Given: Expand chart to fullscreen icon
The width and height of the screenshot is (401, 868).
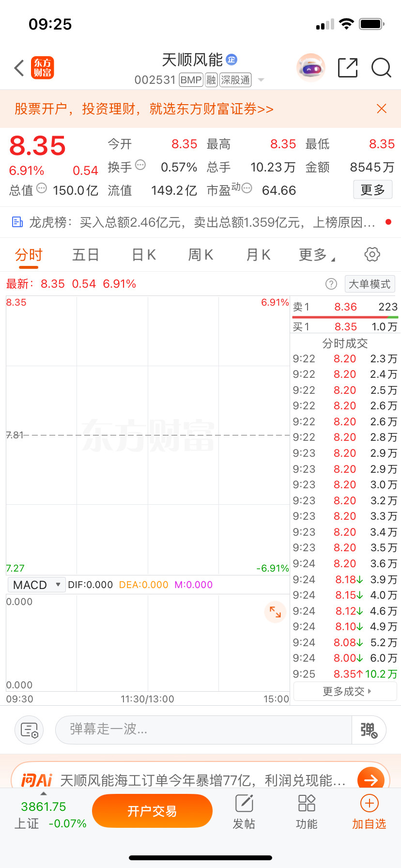Looking at the screenshot, I should 275,612.
